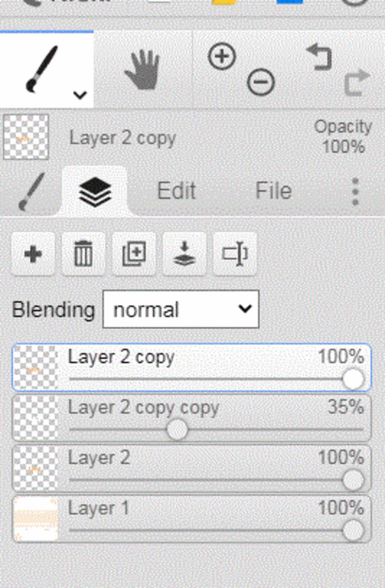
Task: Switch to the Edit tab
Action: coord(176,191)
